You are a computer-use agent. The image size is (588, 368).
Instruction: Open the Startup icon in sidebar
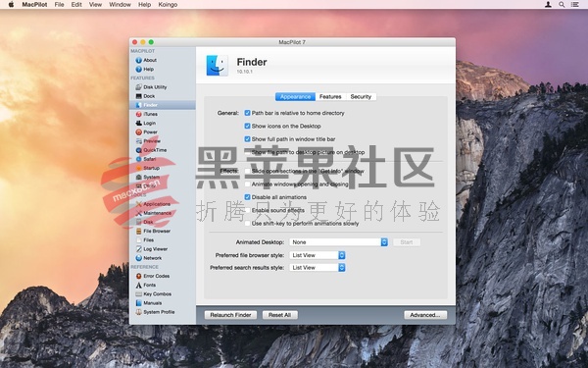139,168
